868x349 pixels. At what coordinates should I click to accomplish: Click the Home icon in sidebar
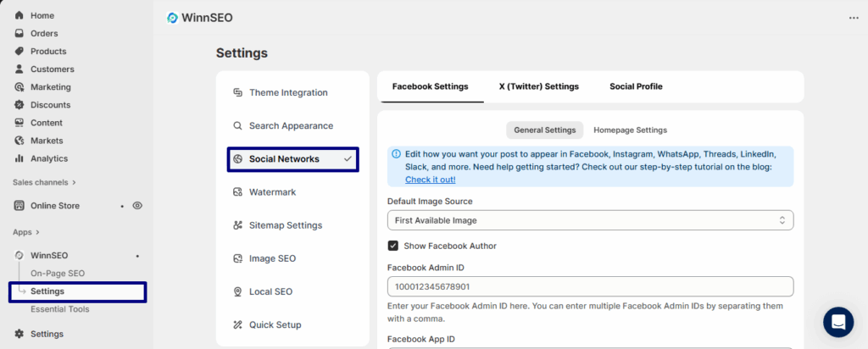(19, 15)
